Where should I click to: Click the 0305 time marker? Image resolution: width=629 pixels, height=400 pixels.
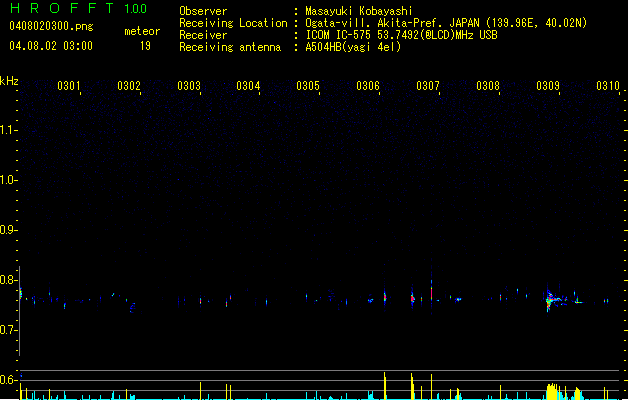[x=308, y=86]
